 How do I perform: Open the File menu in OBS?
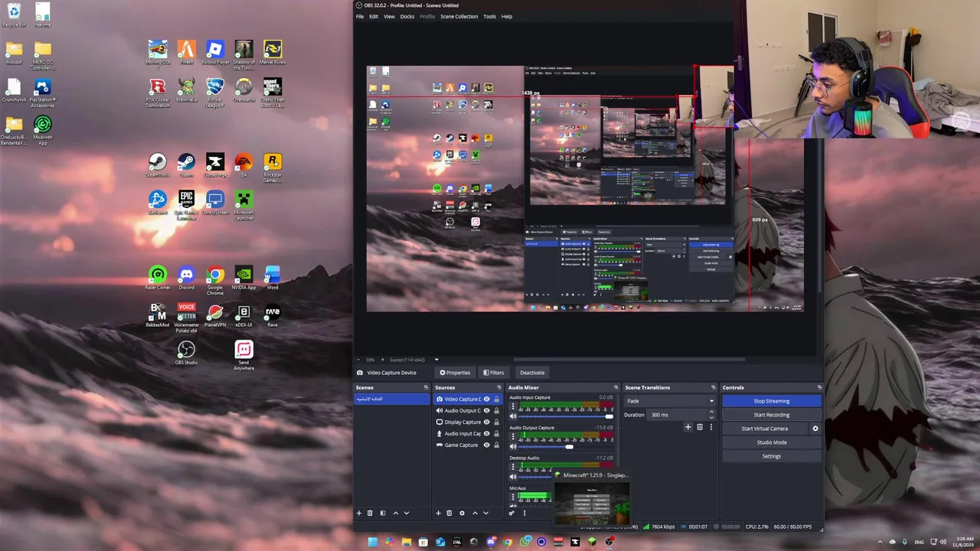click(360, 16)
